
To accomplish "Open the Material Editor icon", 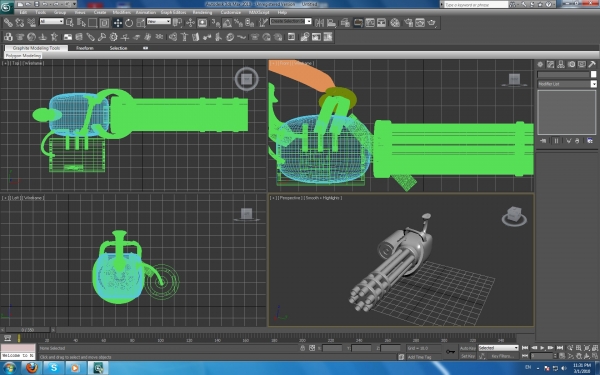I will [395, 23].
